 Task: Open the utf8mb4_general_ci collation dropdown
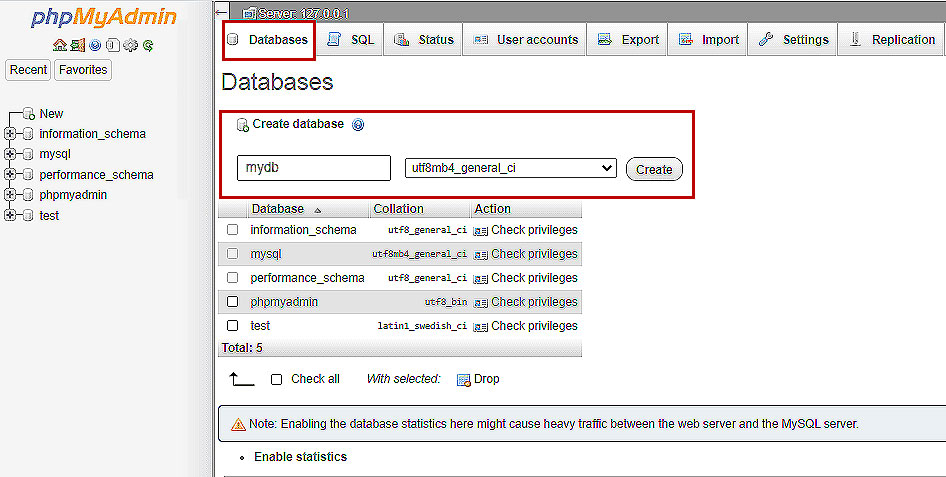coord(510,168)
